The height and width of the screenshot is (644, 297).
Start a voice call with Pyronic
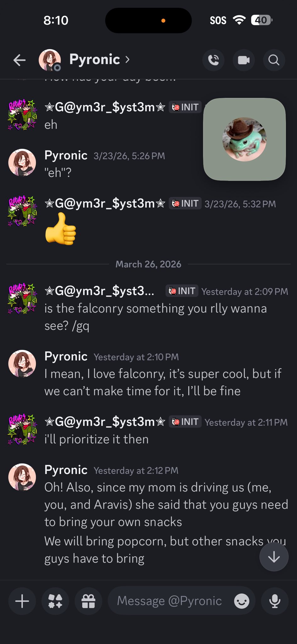pos(213,60)
